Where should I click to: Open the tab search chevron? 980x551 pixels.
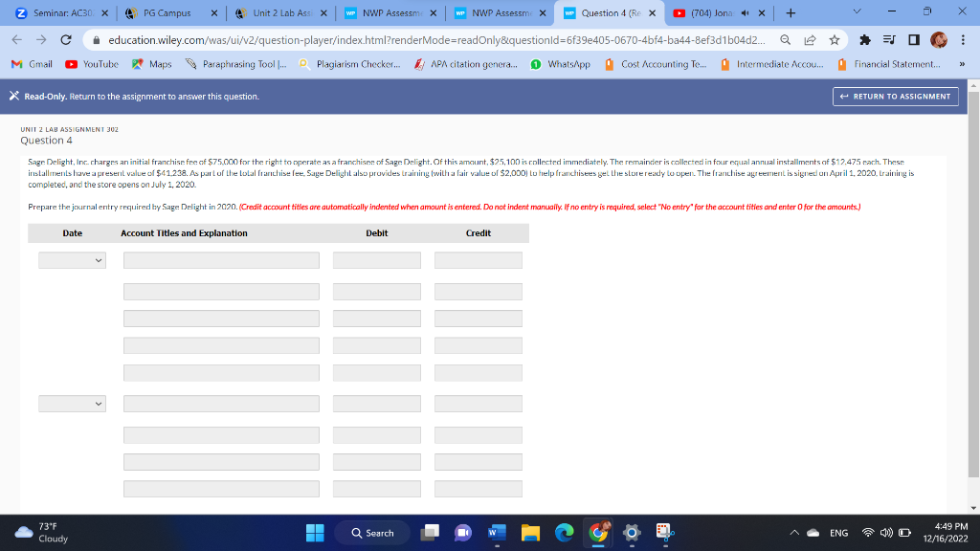pyautogui.click(x=857, y=11)
